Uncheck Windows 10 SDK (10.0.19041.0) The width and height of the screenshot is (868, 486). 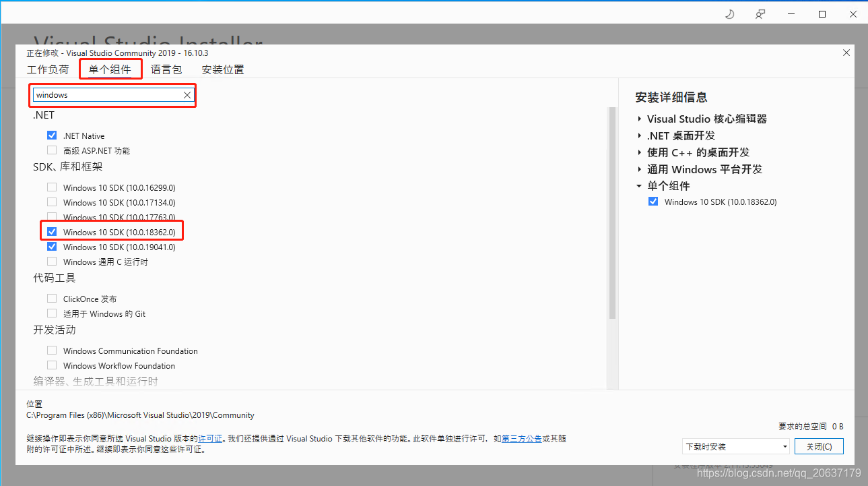52,247
